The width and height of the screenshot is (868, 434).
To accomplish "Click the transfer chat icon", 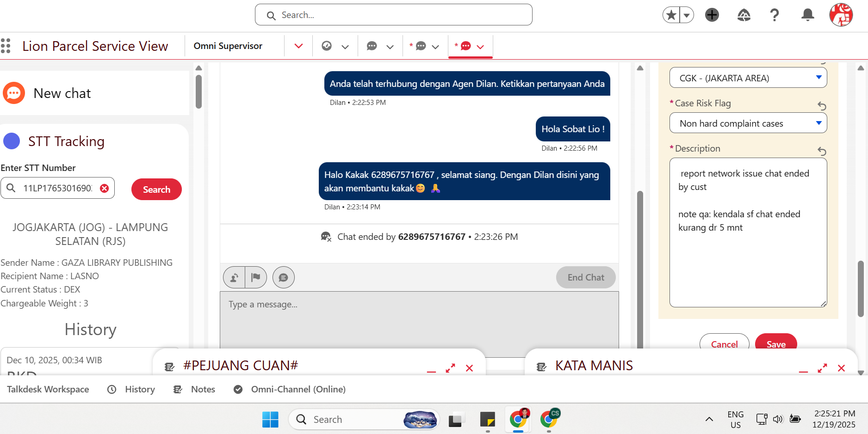I will tap(234, 277).
